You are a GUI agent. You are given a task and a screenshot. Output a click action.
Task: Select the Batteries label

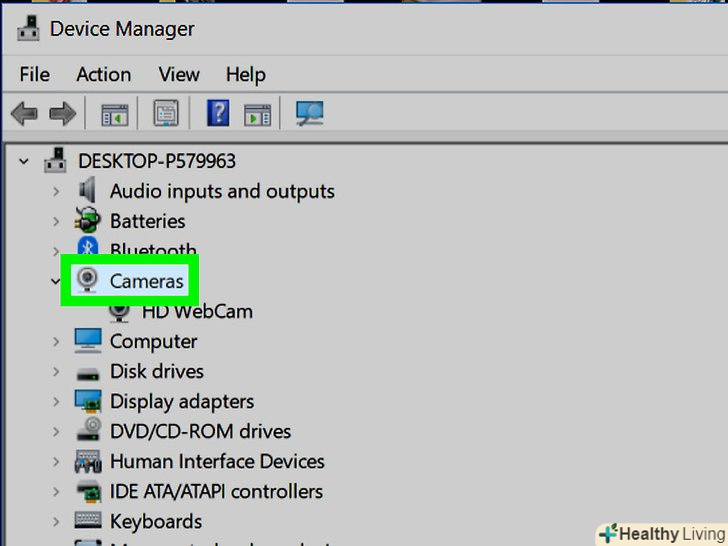click(147, 221)
